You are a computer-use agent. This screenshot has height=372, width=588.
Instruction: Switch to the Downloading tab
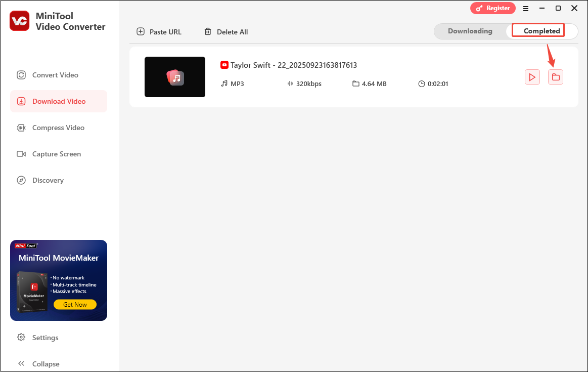470,31
